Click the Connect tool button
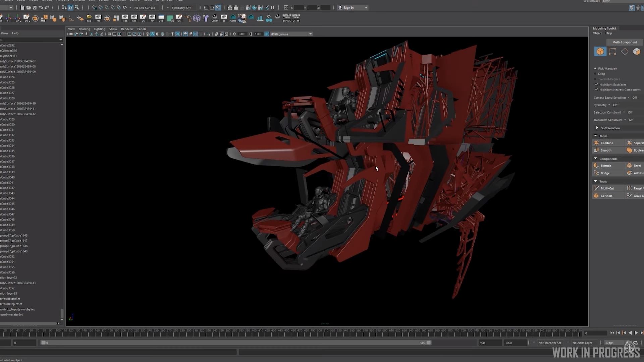 coord(606,196)
